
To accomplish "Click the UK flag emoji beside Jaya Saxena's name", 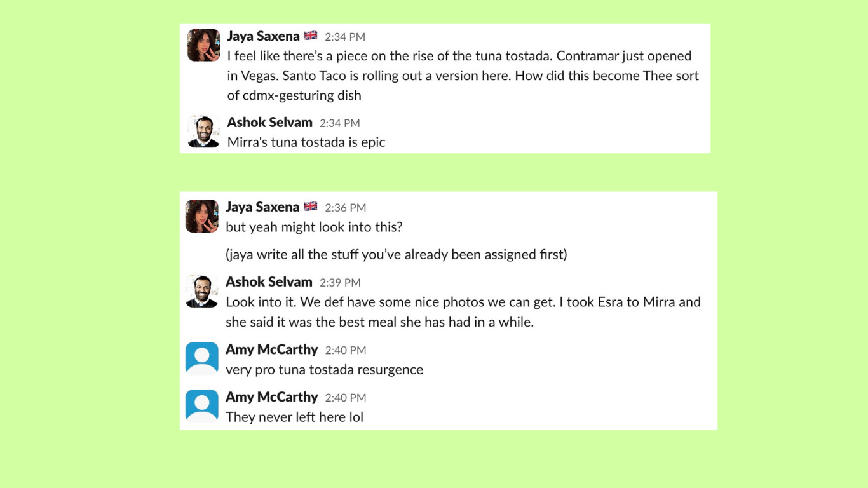I will click(311, 36).
